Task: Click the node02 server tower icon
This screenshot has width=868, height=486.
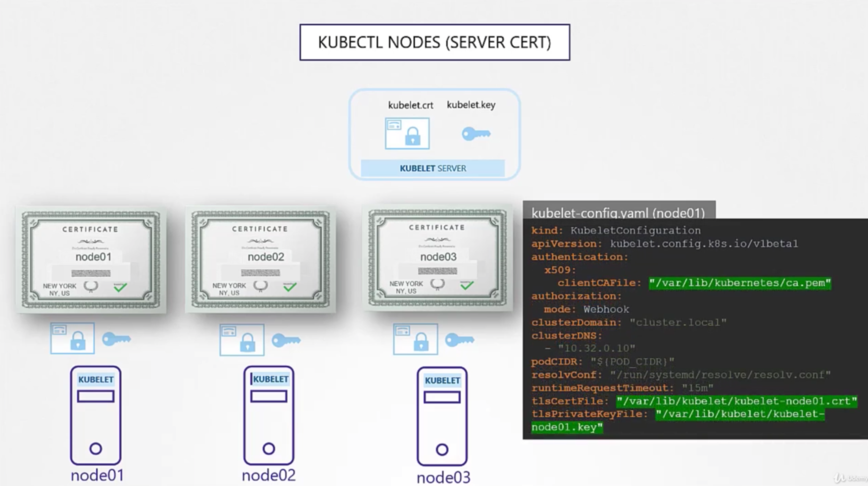Action: 269,415
